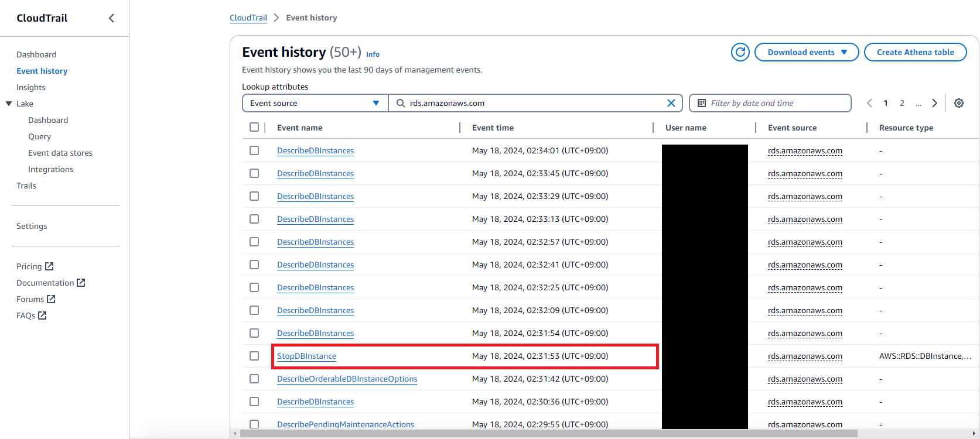The height and width of the screenshot is (439, 980).
Task: Click the AWS::RDS::DBInstance resource type cell
Action: (x=925, y=356)
